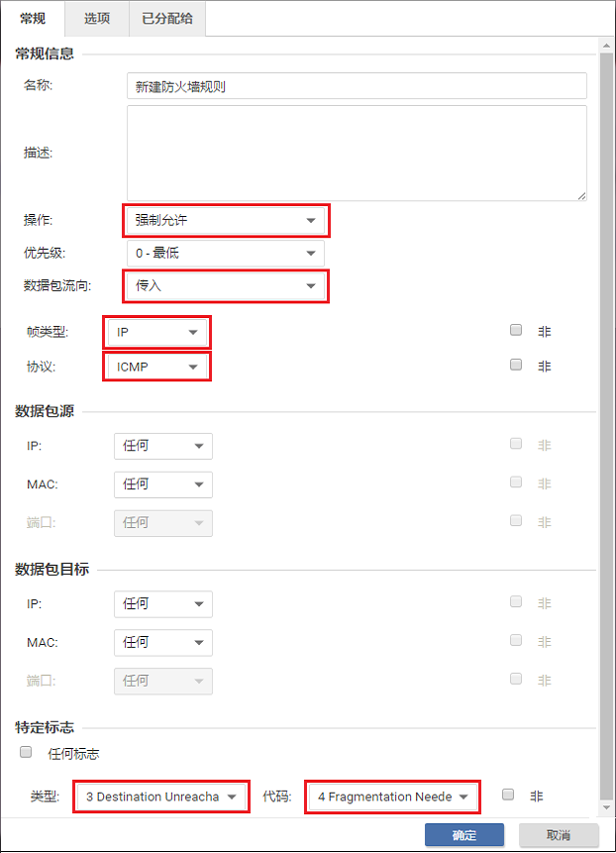This screenshot has height=853, width=616.
Task: Switch to the 选项 tab
Action: (97, 18)
